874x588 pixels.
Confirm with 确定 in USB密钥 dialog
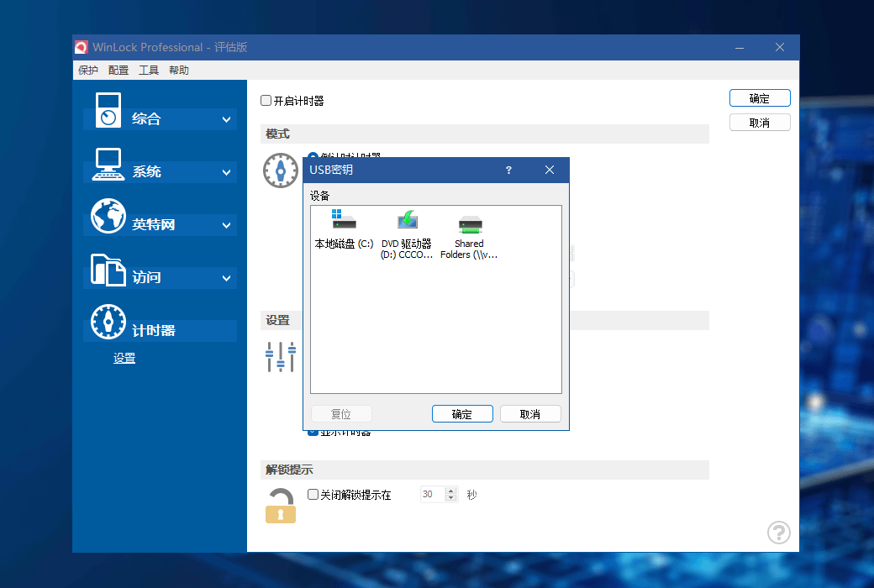462,414
